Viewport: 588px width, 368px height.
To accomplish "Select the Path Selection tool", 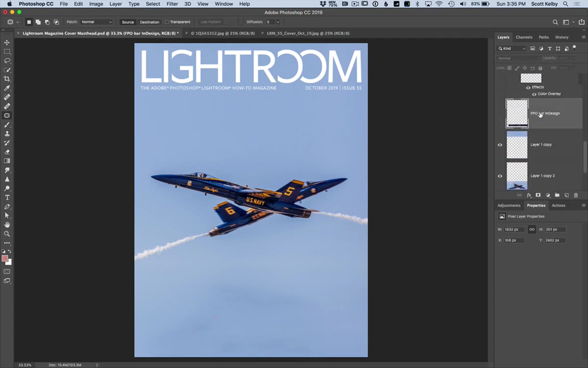I will (x=7, y=215).
